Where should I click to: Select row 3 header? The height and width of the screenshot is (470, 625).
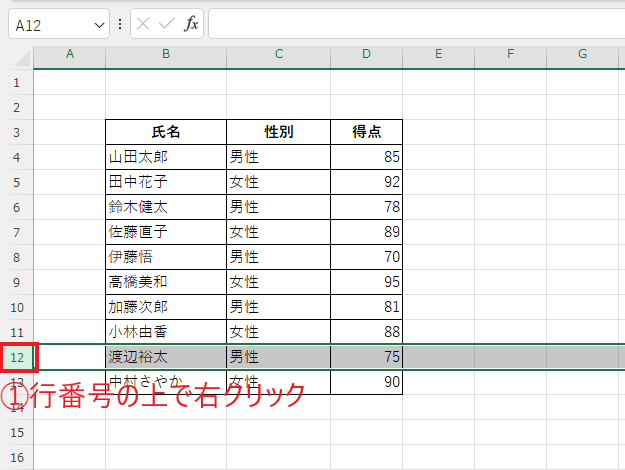point(17,132)
